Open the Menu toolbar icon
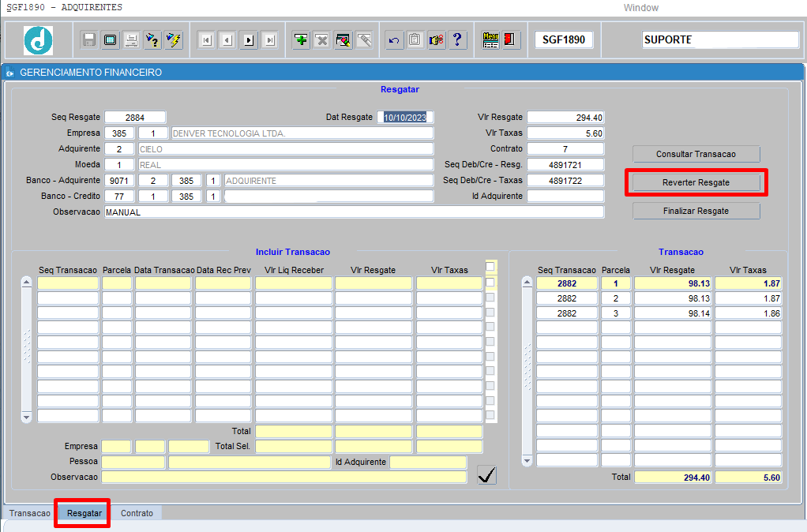807x532 pixels. (490, 40)
